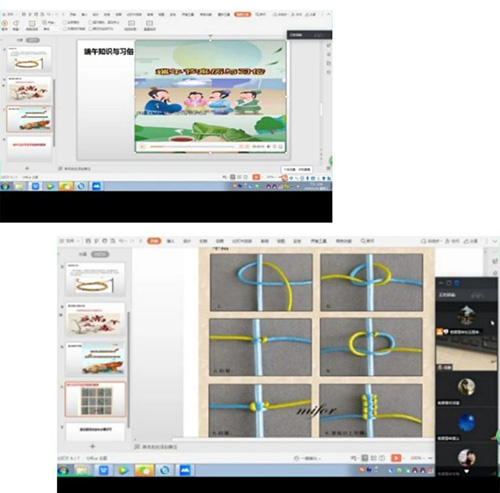The image size is (500, 493).
Task: Switch to slide sorter view in lower status bar
Action: point(373,458)
